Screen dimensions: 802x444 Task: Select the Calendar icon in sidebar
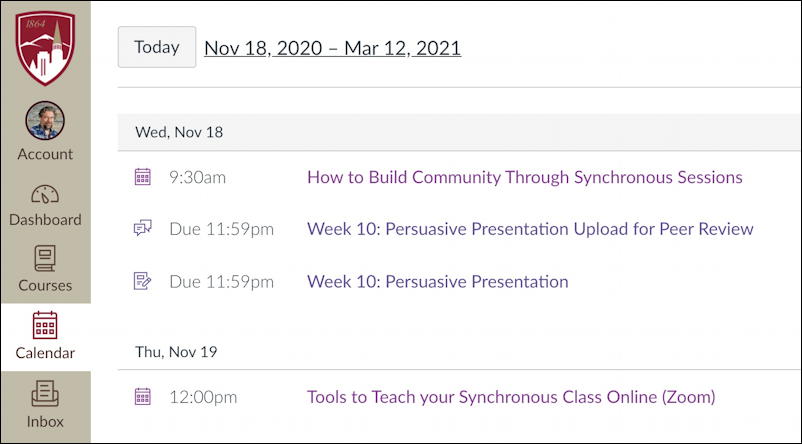[45, 325]
